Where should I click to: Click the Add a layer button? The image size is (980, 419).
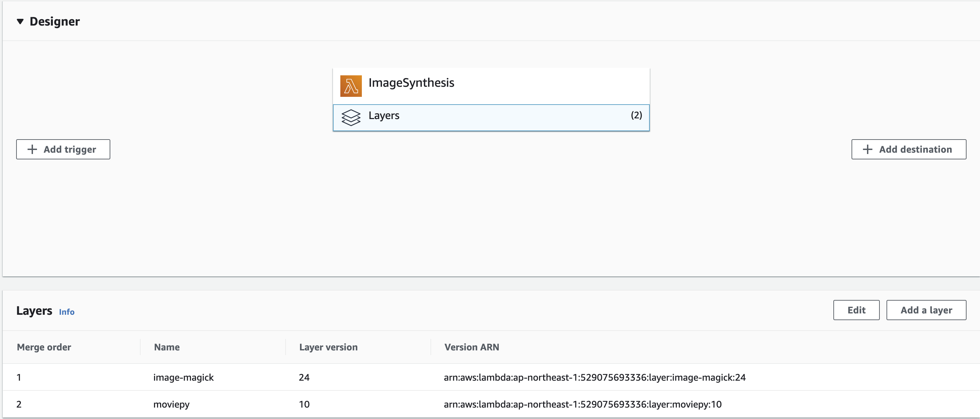click(x=926, y=310)
